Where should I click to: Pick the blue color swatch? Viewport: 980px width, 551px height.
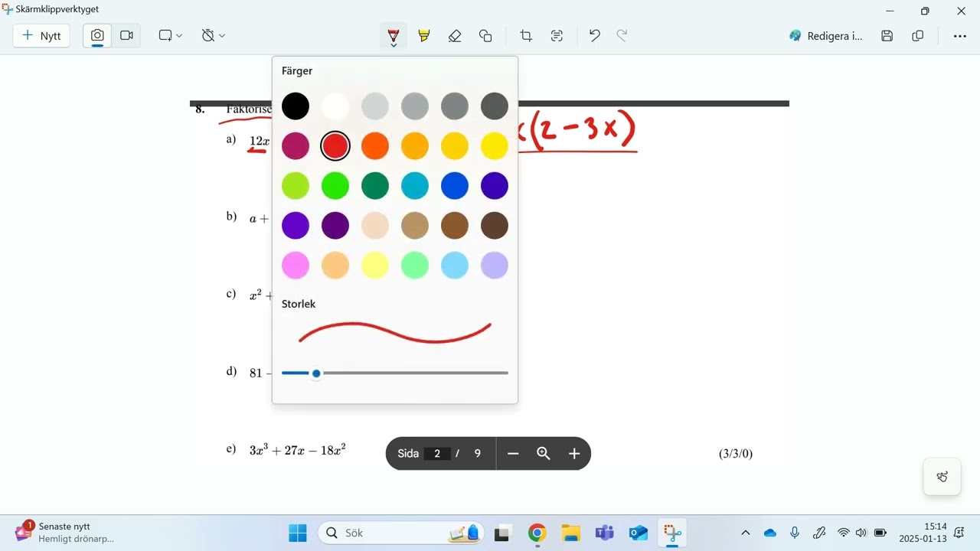(455, 186)
